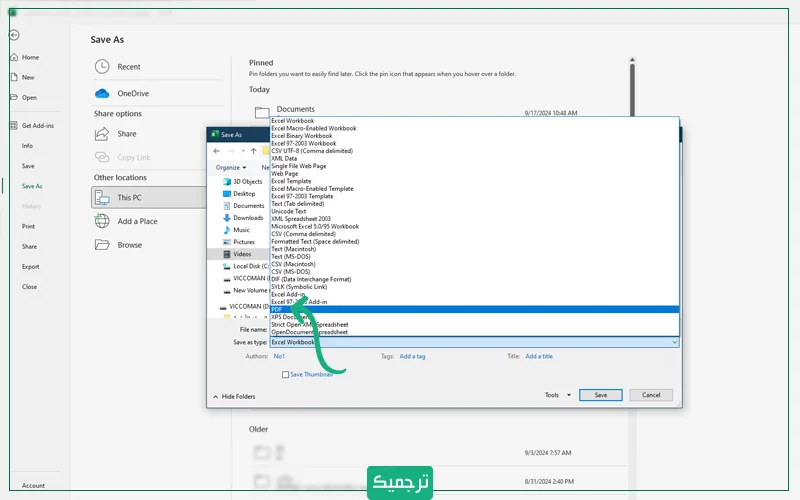The height and width of the screenshot is (500, 800).
Task: Click the Older file dated 9/3/2024 7:57 AM
Action: (x=439, y=453)
